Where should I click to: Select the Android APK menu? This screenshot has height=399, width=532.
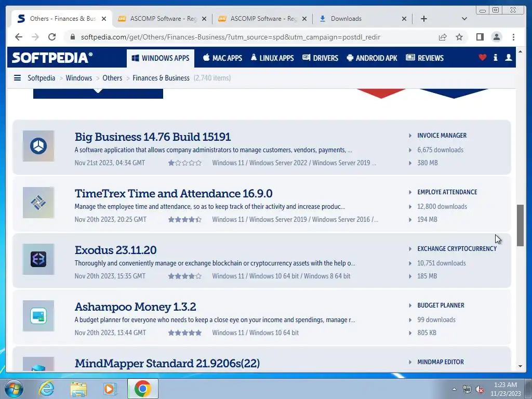372,58
